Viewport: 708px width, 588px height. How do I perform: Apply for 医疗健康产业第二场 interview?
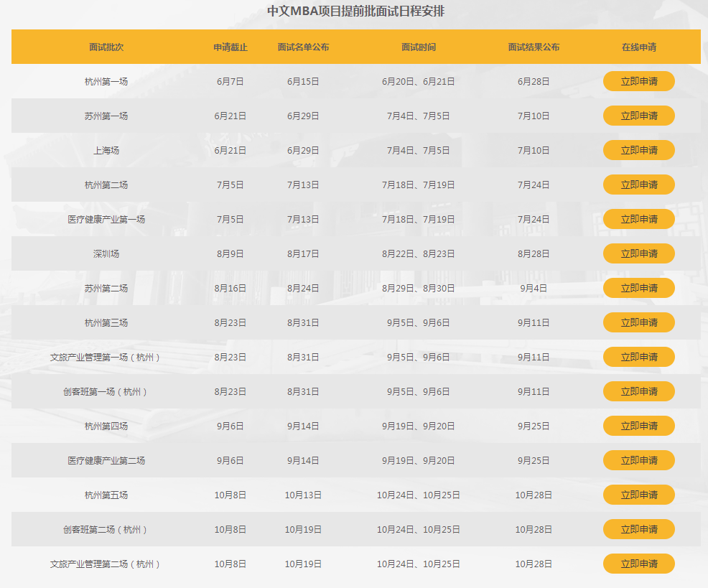tap(638, 460)
